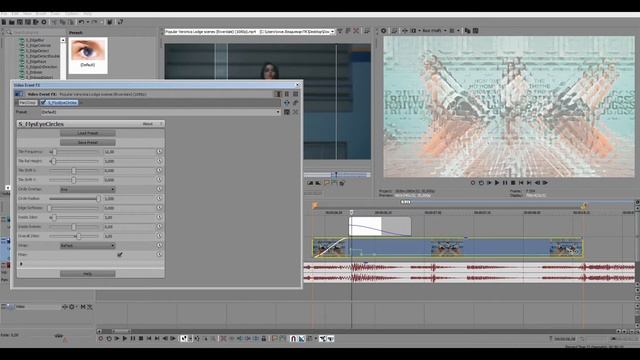
Task: Click the red Delete X icon in bottom toolbar
Action: 223,339
